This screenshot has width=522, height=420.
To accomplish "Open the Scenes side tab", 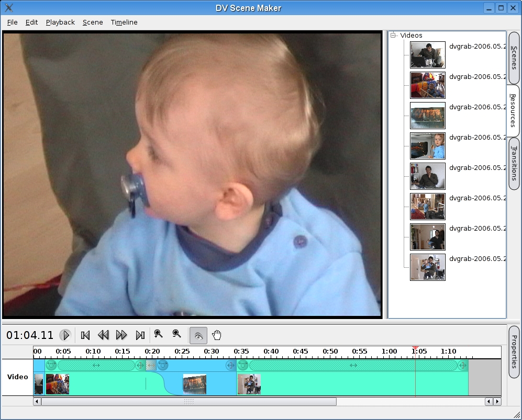I will click(x=514, y=58).
